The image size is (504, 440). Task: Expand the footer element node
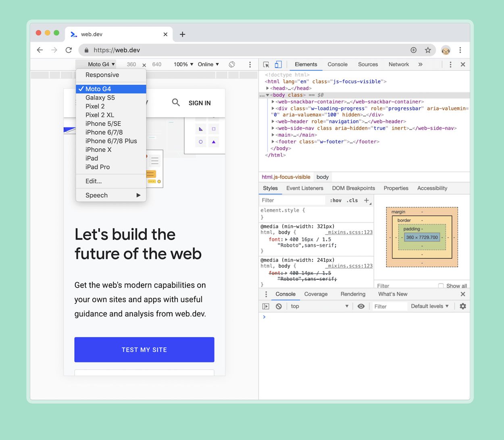(x=273, y=142)
